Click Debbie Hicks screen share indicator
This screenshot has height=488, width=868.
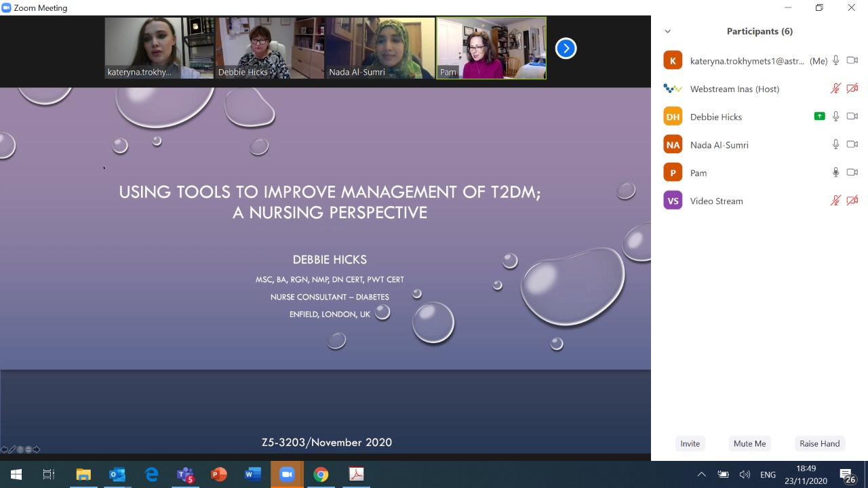pos(819,117)
